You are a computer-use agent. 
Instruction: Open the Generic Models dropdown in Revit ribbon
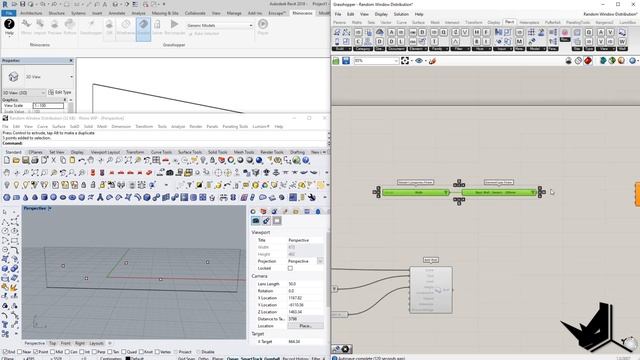251,26
